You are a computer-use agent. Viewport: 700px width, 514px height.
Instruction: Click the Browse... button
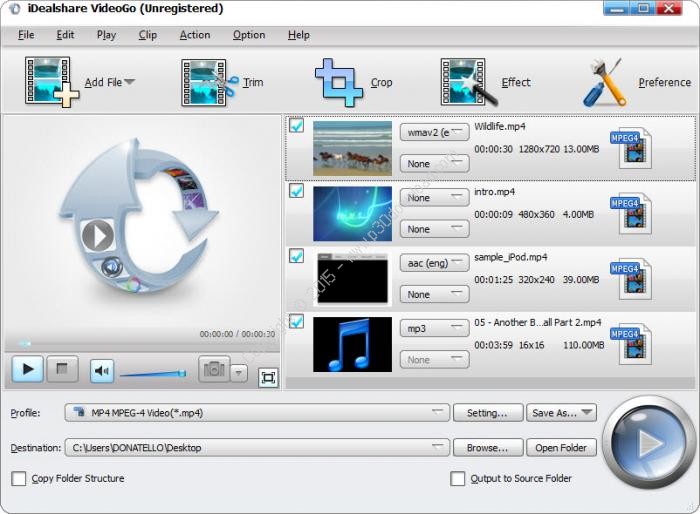488,447
